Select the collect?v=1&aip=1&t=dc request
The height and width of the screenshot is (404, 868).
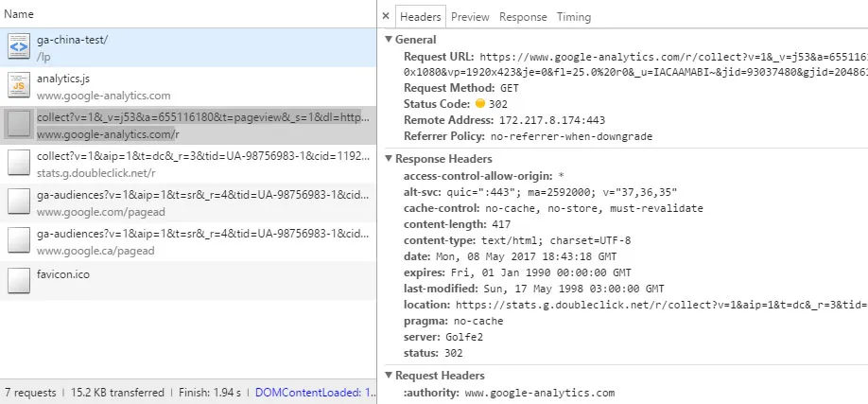coord(188,164)
